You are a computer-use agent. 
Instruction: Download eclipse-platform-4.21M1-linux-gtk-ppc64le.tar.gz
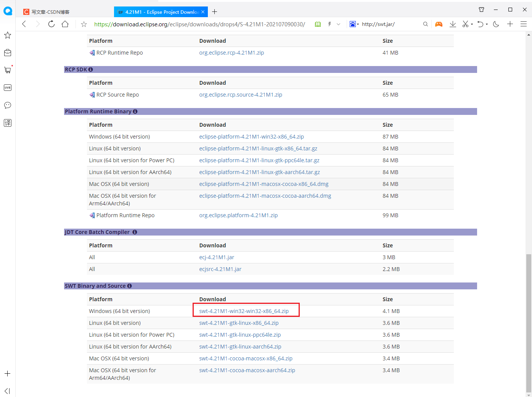click(259, 160)
